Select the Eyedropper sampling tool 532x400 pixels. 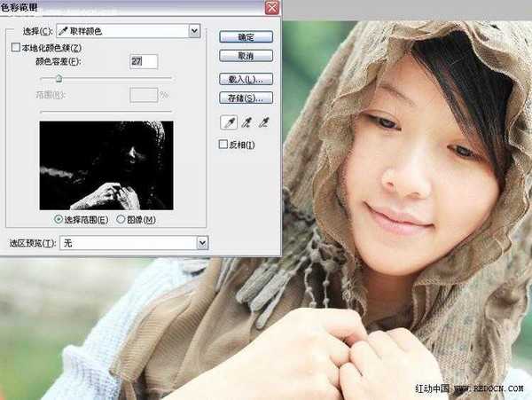[x=227, y=122]
